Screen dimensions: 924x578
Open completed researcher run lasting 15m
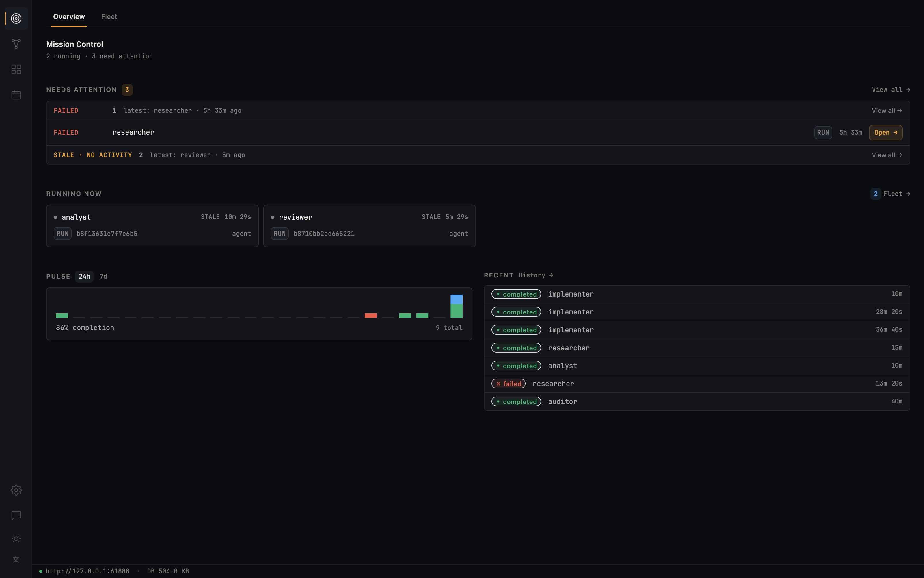(x=697, y=348)
